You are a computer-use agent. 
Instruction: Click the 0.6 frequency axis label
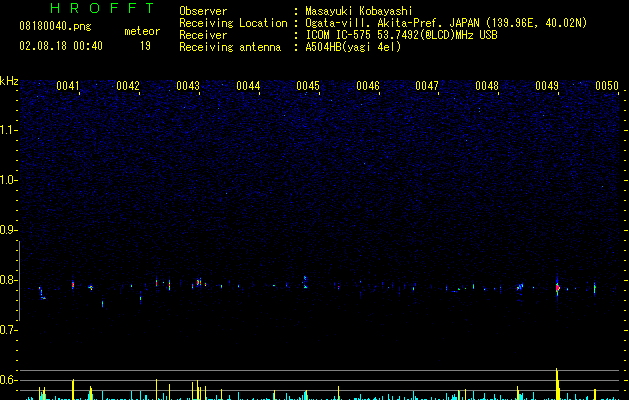coord(8,380)
